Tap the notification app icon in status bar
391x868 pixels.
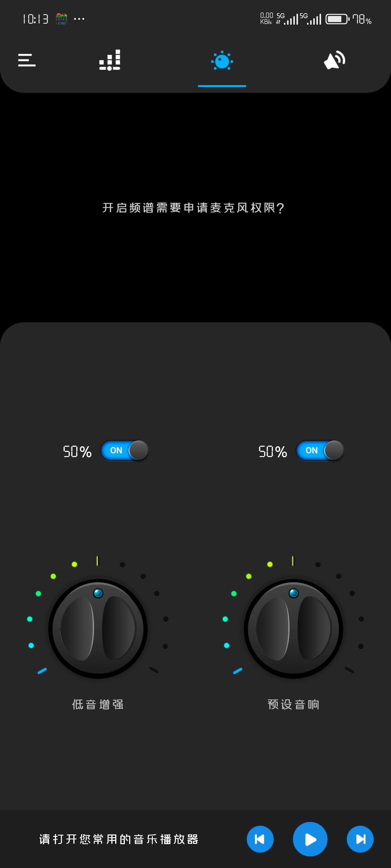[x=62, y=19]
